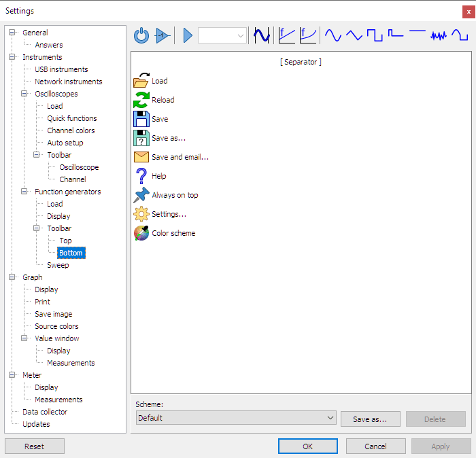The height and width of the screenshot is (458, 476).
Task: Click the Save as floppy question icon
Action: (x=141, y=138)
